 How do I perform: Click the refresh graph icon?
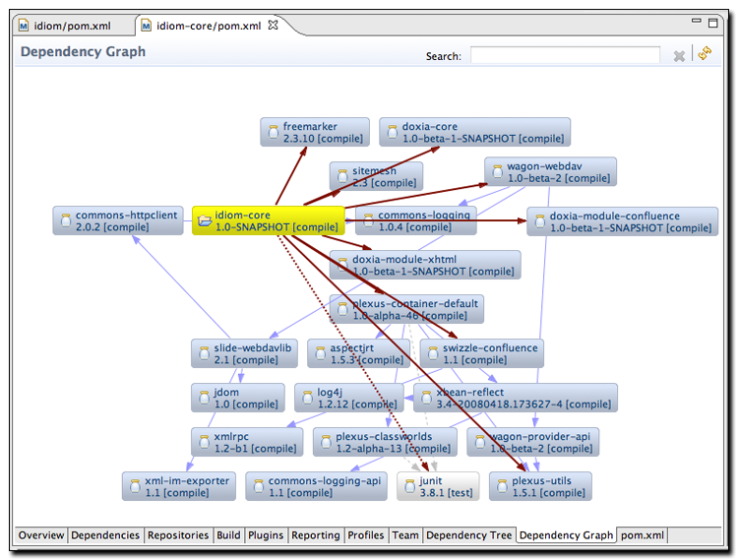pyautogui.click(x=705, y=54)
